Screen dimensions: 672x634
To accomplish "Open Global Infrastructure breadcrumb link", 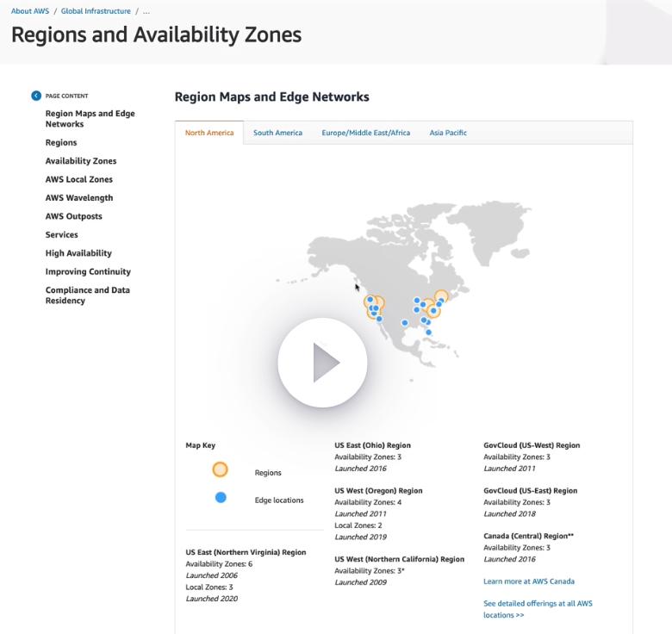I will [96, 11].
